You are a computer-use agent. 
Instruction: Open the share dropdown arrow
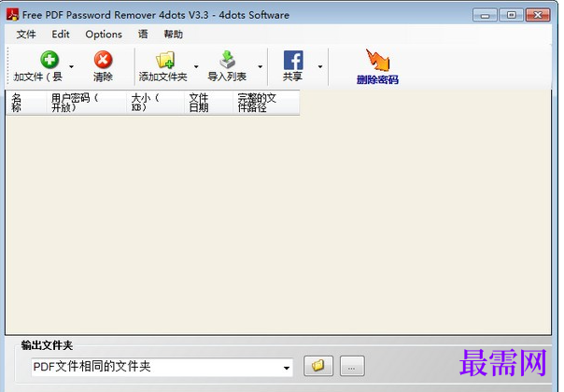319,66
